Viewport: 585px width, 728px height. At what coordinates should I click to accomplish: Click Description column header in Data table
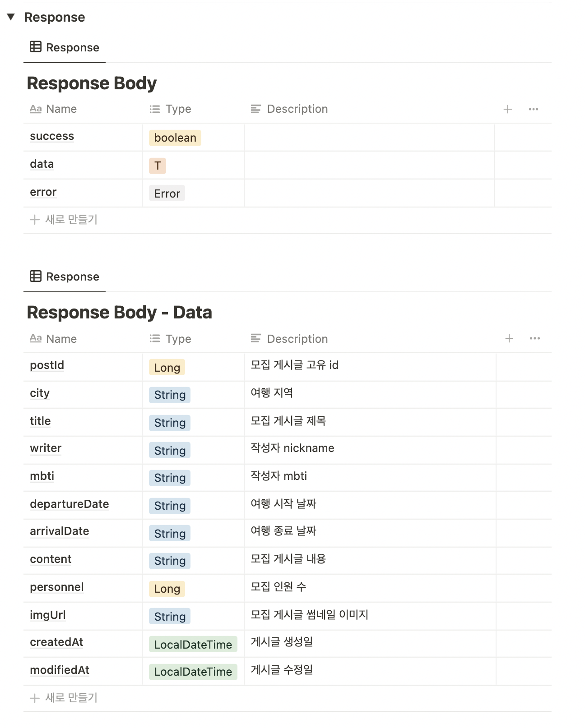coord(289,339)
